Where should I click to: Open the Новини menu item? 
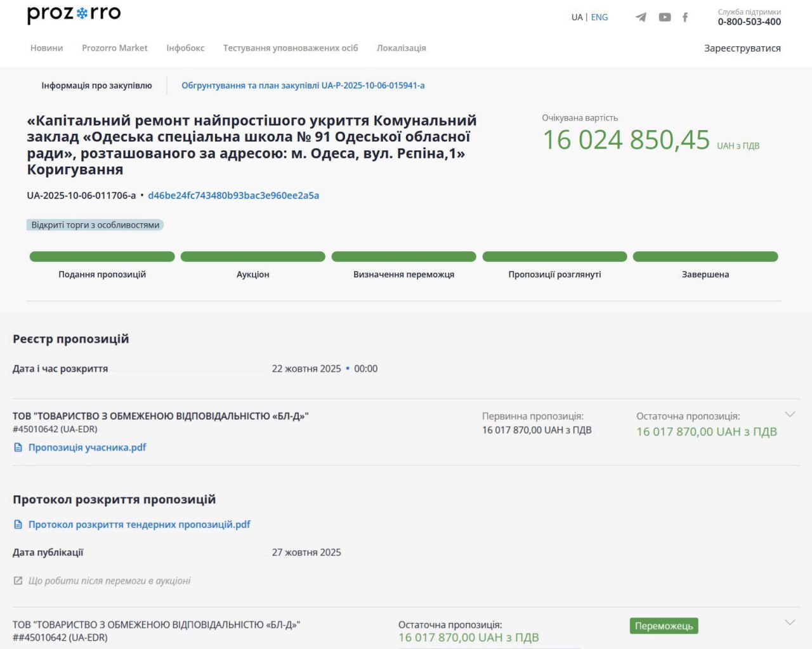click(46, 48)
